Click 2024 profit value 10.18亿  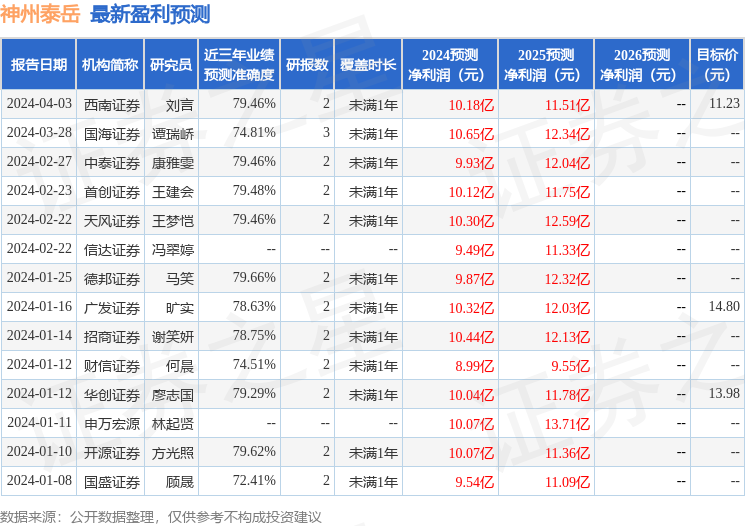pos(471,105)
